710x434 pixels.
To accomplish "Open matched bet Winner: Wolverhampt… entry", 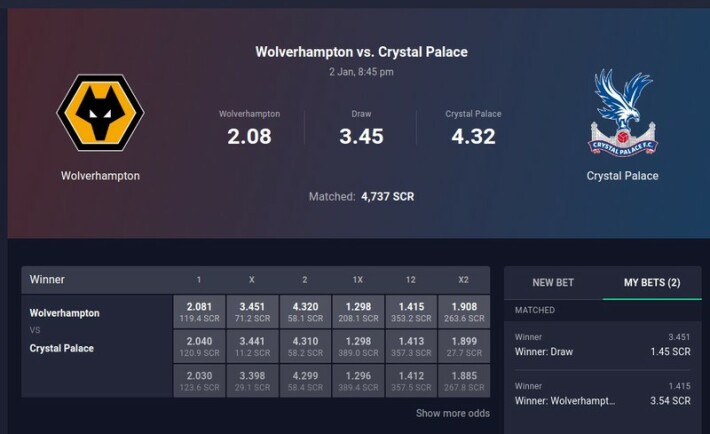I will [603, 394].
